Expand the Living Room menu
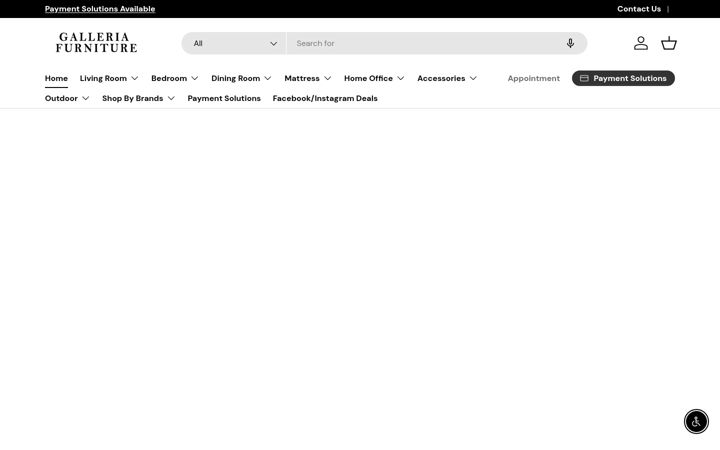Image resolution: width=720 pixels, height=450 pixels. pyautogui.click(x=109, y=79)
